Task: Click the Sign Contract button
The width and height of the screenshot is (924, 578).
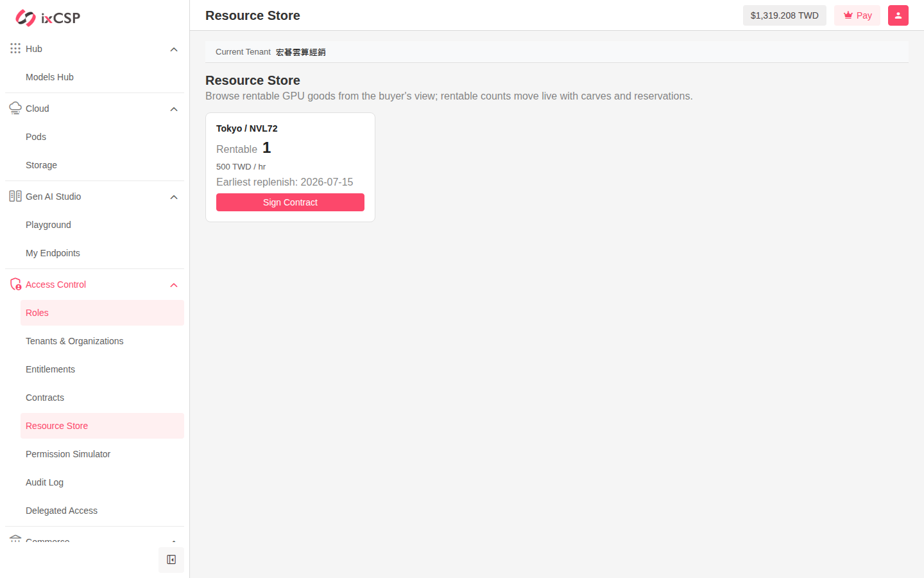Action: tap(290, 202)
